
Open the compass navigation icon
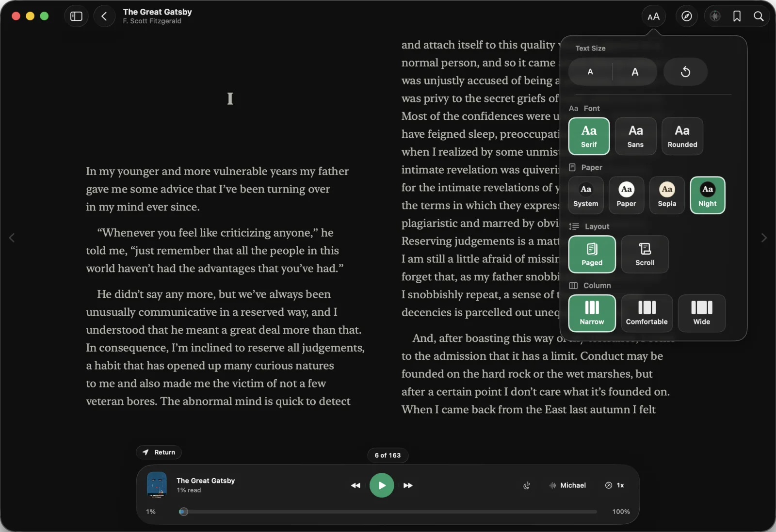pyautogui.click(x=686, y=16)
